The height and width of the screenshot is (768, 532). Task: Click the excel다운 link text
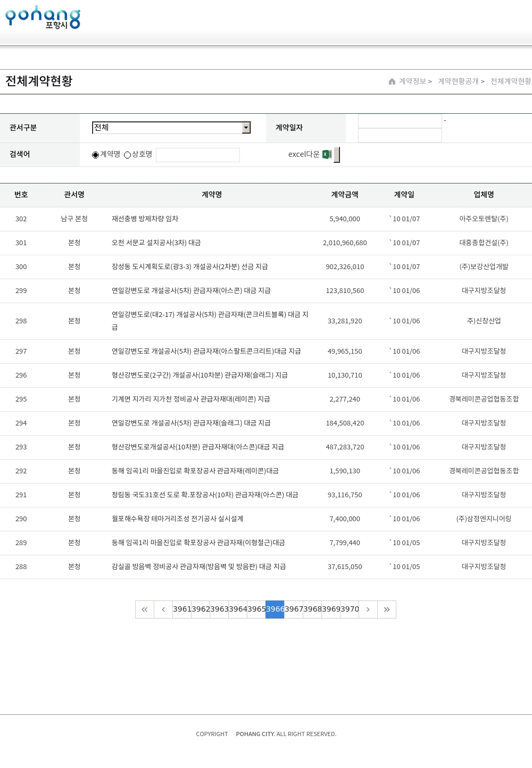click(x=304, y=154)
